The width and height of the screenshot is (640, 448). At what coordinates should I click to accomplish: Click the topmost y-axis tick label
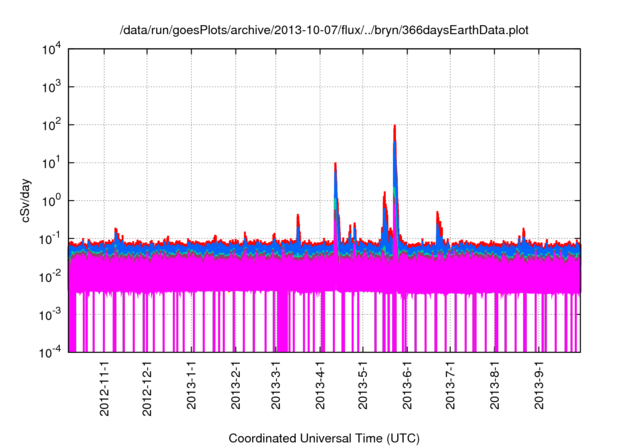(x=51, y=49)
